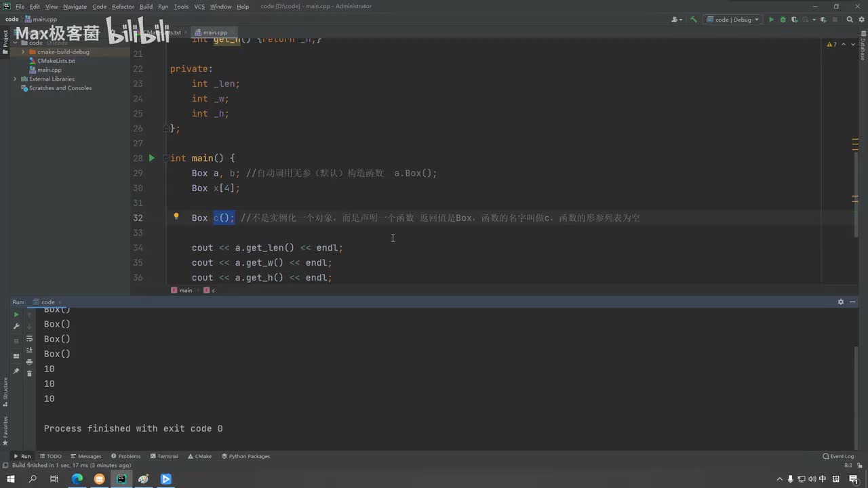Open the Messages tool window

tap(85, 456)
